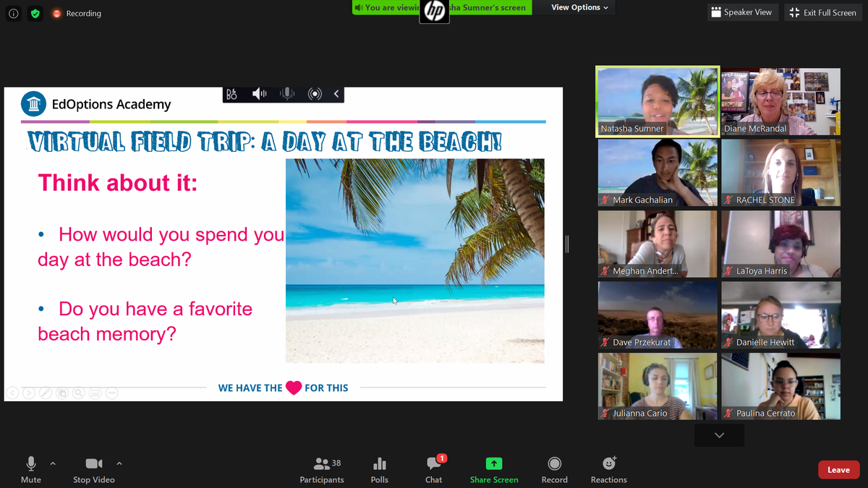Click the '38' participant count
868x488 pixels.
[336, 463]
